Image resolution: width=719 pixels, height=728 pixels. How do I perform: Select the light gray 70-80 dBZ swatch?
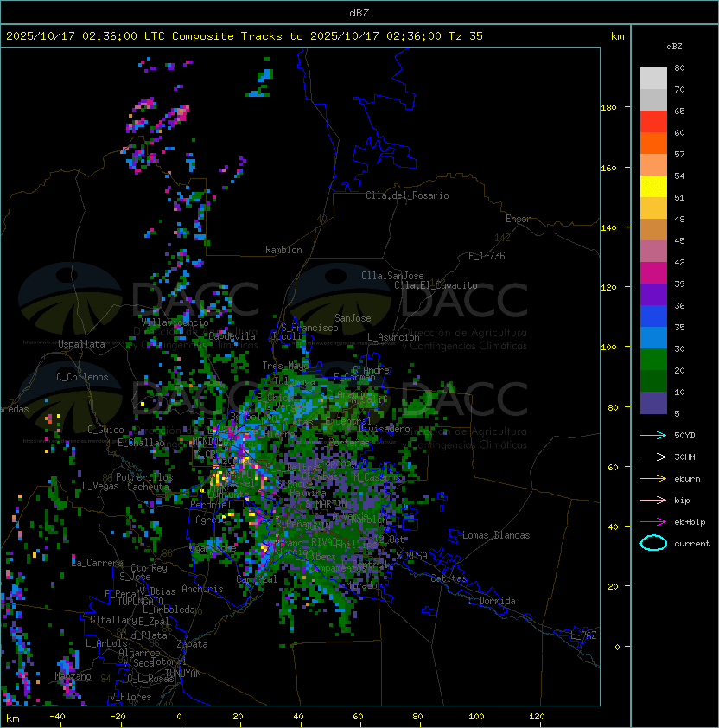(x=653, y=78)
